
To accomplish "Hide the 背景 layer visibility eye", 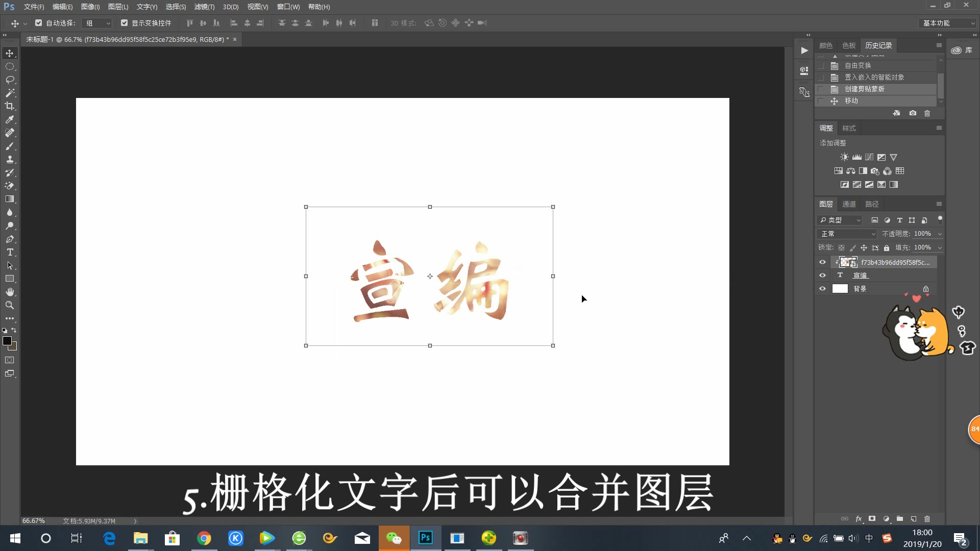I will click(x=822, y=288).
